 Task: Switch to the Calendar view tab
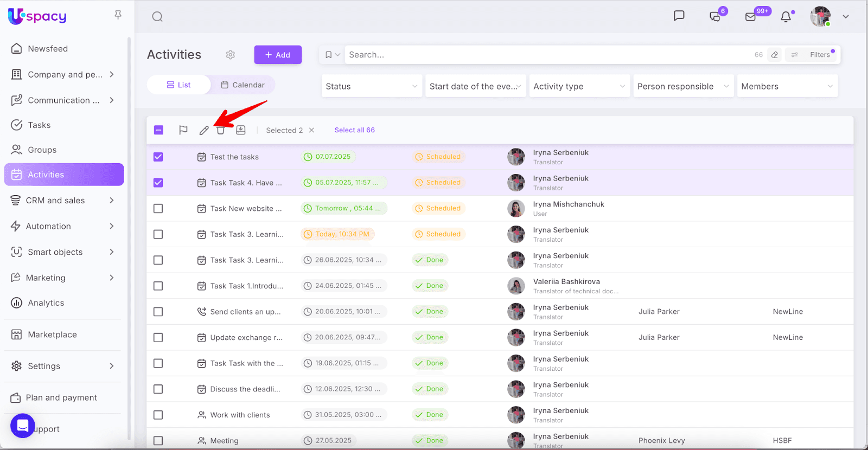point(243,85)
